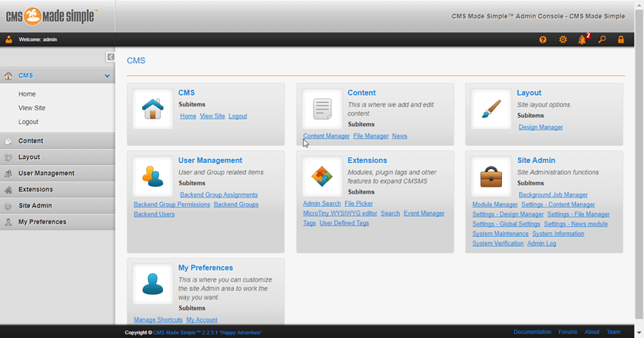Open the System Information link
This screenshot has height=338, width=644.
tap(558, 234)
